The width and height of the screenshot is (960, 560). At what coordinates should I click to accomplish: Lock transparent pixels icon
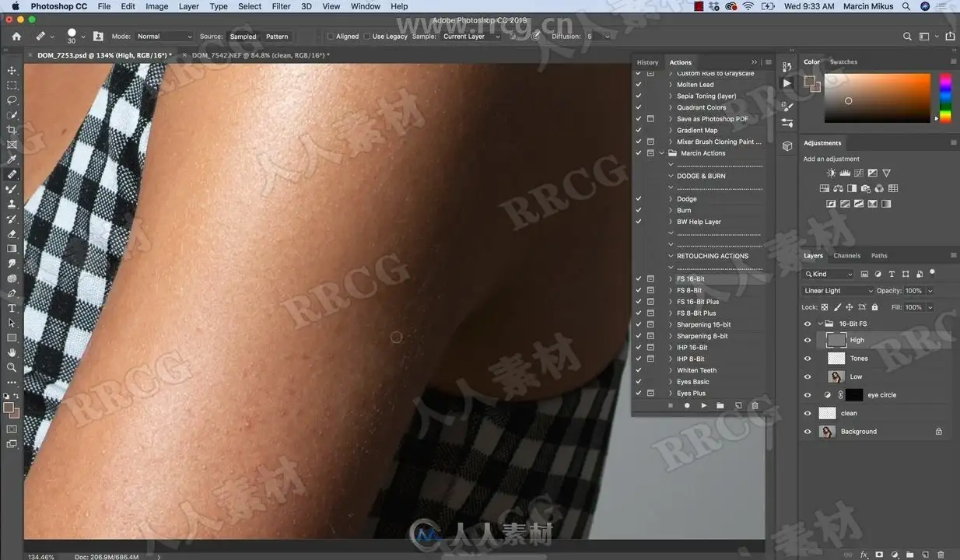point(825,307)
